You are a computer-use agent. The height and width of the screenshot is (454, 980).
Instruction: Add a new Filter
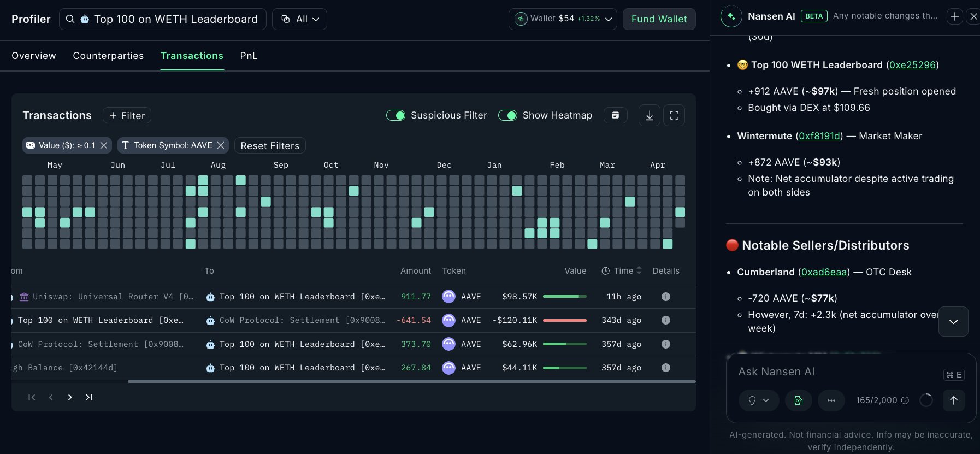click(127, 115)
